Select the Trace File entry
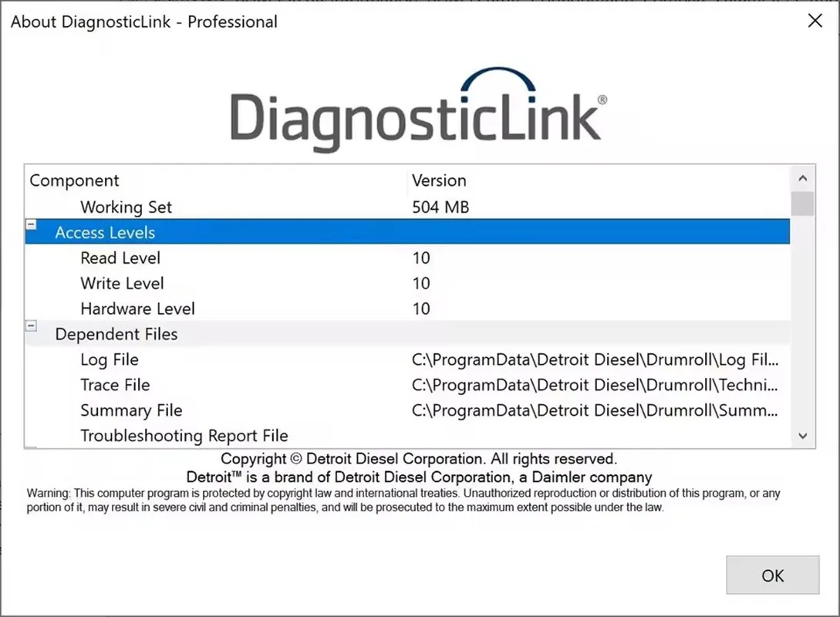This screenshot has height=617, width=840. [x=407, y=385]
